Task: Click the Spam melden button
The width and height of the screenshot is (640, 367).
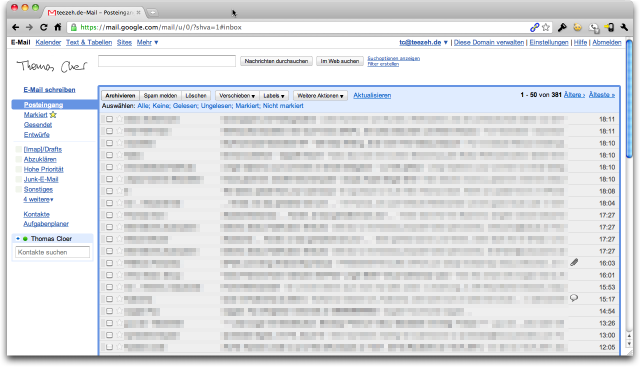Action: tap(160, 96)
